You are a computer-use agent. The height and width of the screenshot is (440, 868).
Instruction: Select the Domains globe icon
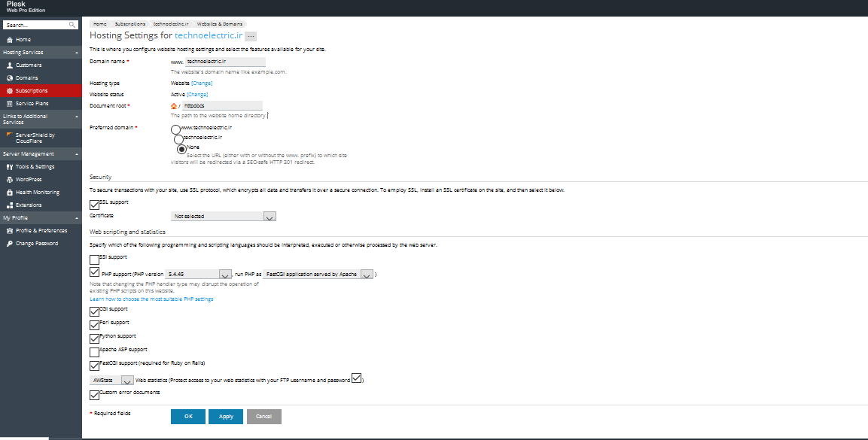10,78
